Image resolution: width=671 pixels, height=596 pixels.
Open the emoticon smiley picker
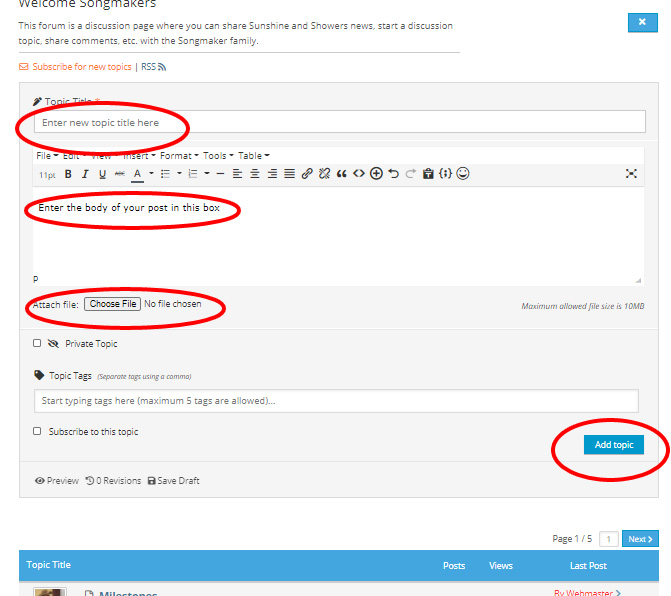pos(462,174)
